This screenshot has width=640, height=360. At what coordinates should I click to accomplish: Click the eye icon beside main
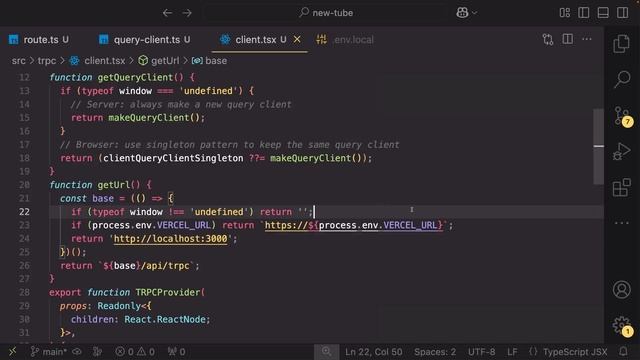point(77,351)
